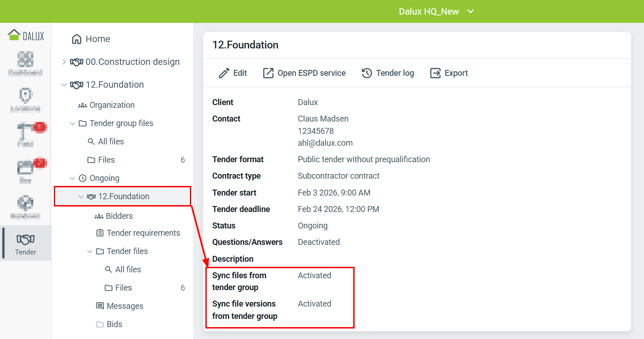Select the Tender handshake icon in sidebar
This screenshot has height=339, width=644.
coord(26,239)
